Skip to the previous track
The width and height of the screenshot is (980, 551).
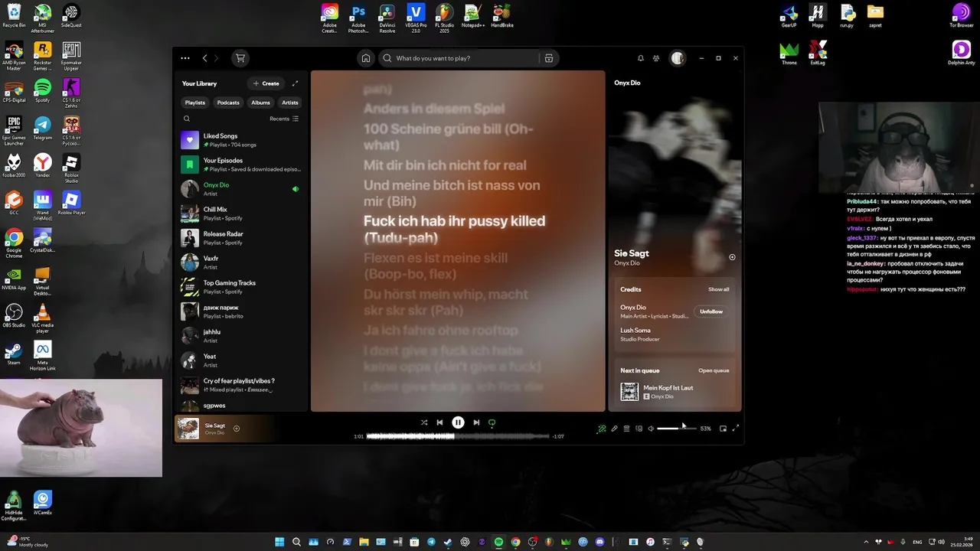click(439, 422)
